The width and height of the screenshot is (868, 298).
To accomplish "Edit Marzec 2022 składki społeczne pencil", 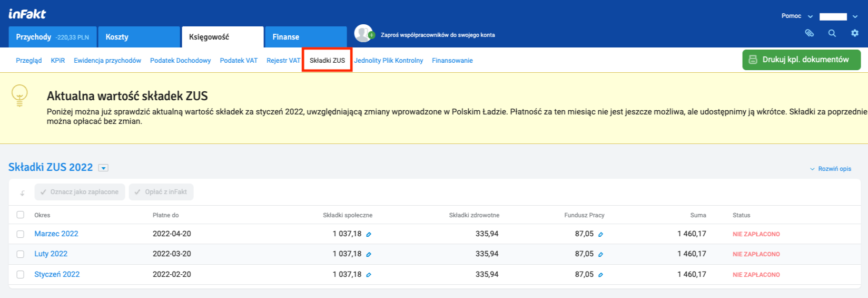I will tap(369, 234).
